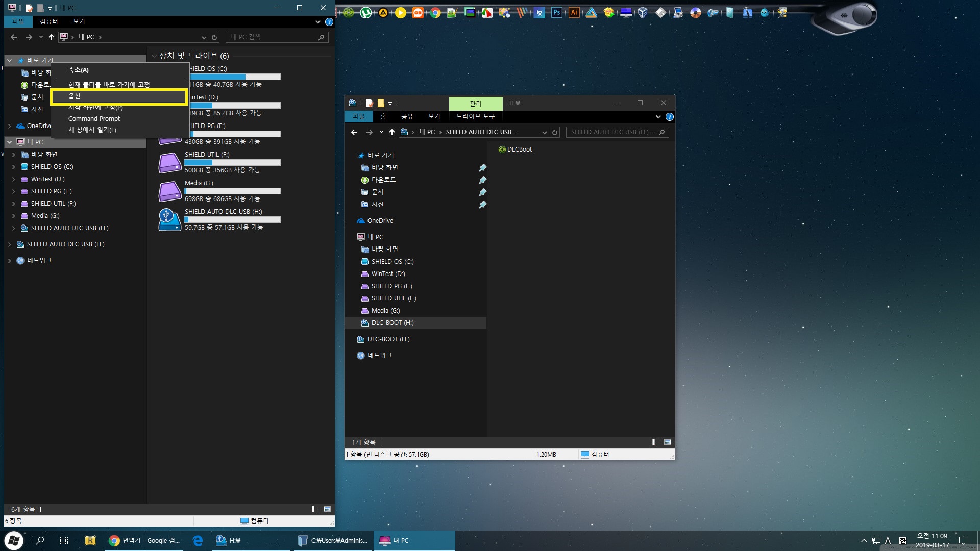The width and height of the screenshot is (980, 551).
Task: Unpin 다운로드 in H:\ window quick access
Action: click(482, 180)
